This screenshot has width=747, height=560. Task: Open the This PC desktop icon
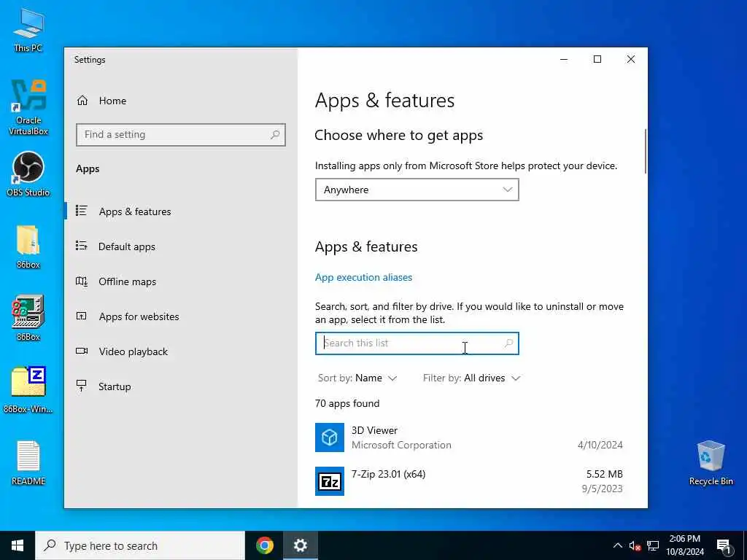pyautogui.click(x=28, y=29)
